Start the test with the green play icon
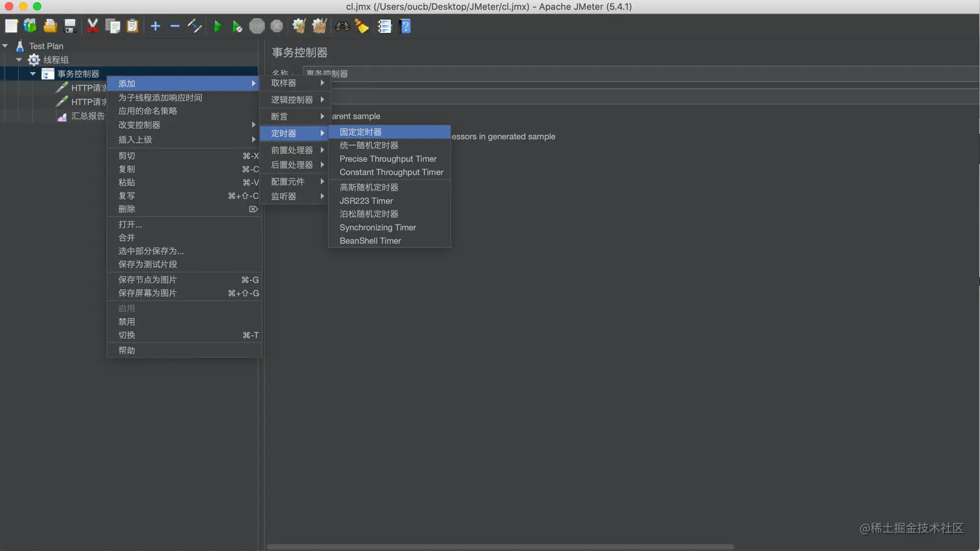The image size is (980, 551). (218, 26)
